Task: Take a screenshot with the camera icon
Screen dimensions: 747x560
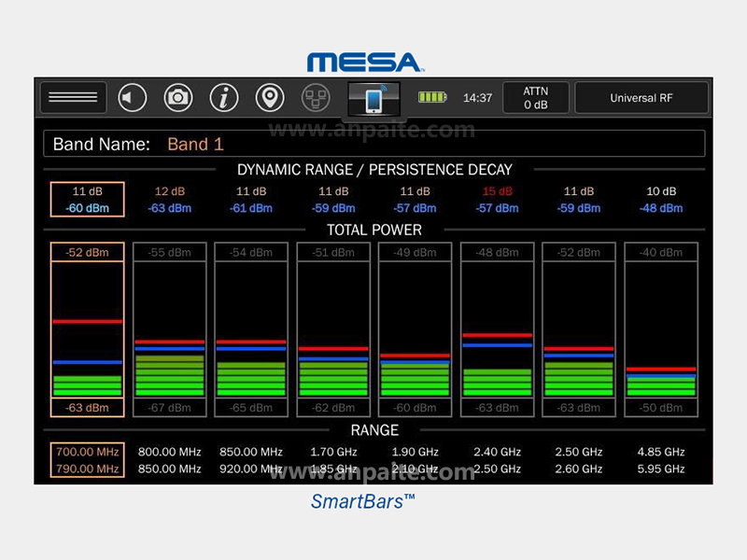Action: (178, 97)
